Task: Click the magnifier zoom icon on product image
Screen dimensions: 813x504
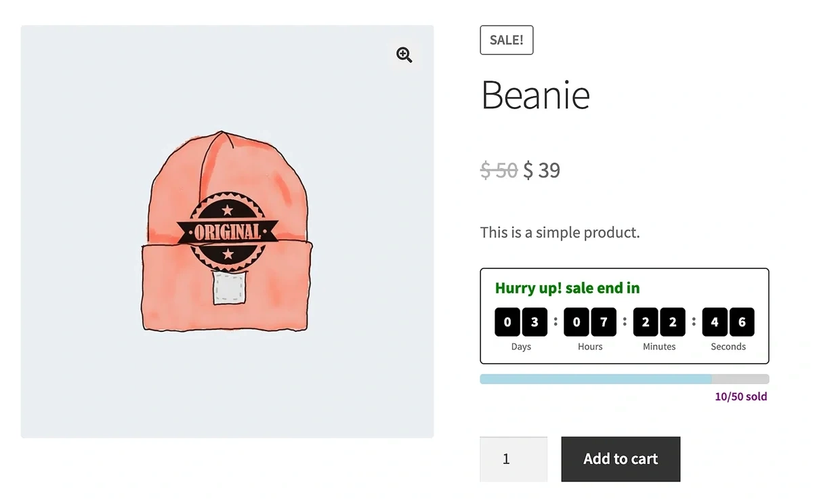Action: pyautogui.click(x=404, y=56)
